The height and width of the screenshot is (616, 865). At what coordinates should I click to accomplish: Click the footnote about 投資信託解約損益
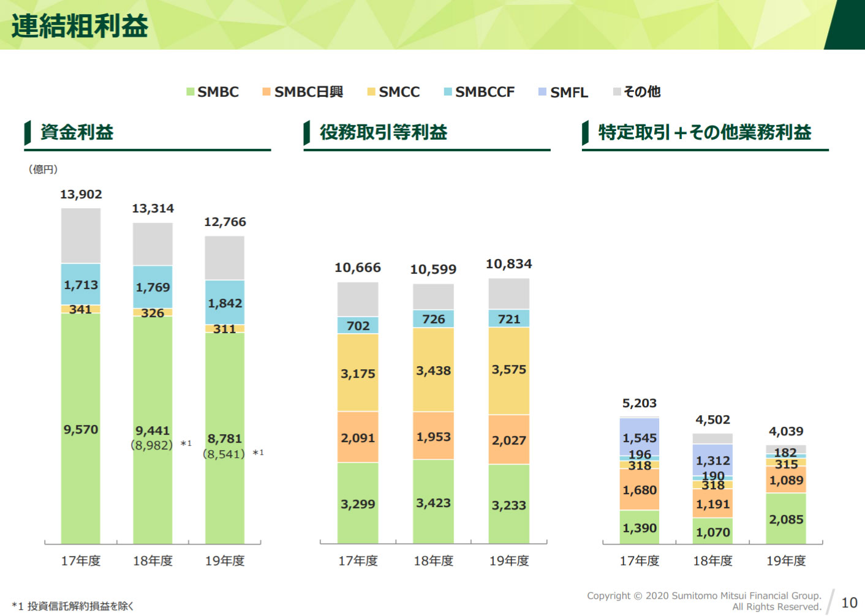73,606
